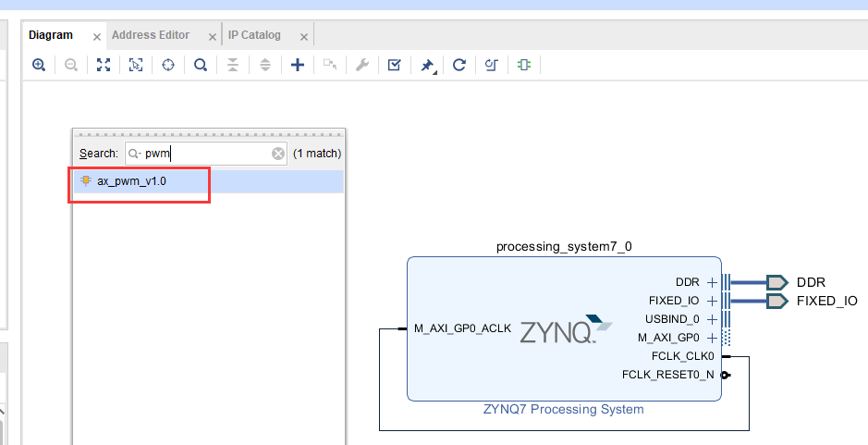
Task: Click the Pin toolbar icon
Action: click(x=427, y=66)
